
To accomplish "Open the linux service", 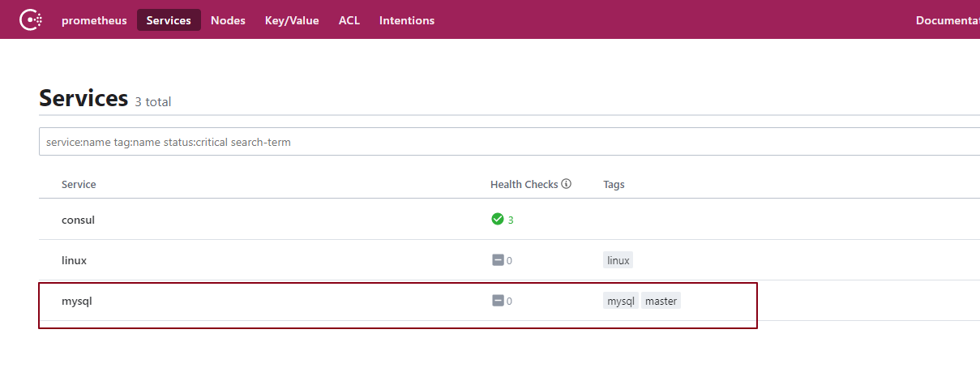I will 74,260.
